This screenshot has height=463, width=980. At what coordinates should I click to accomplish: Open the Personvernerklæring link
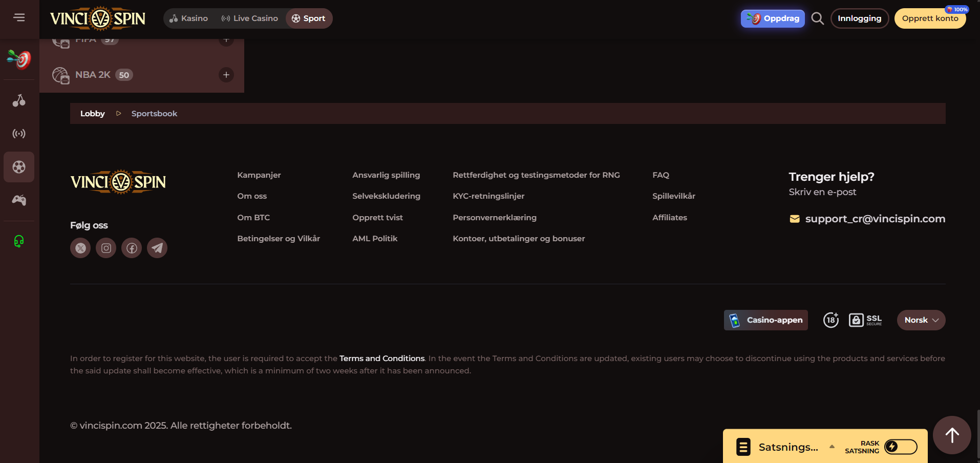[495, 218]
